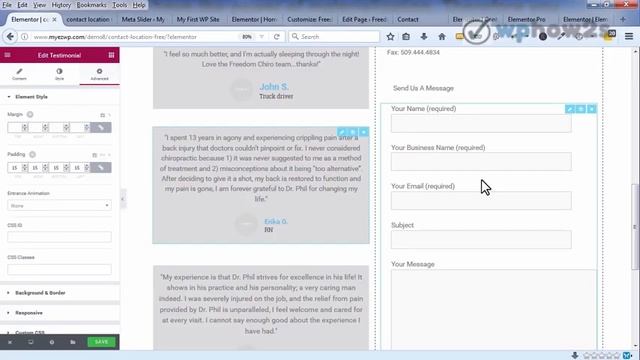Switch to the Elementor Pro browser tab
Viewport: 640px width, 360px height.
527,20
